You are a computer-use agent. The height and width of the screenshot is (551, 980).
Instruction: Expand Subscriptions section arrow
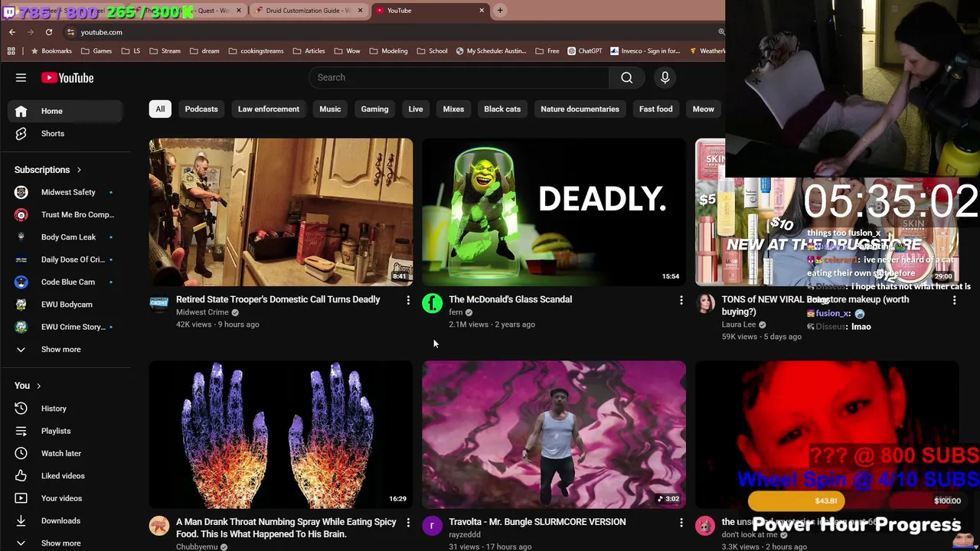[78, 170]
